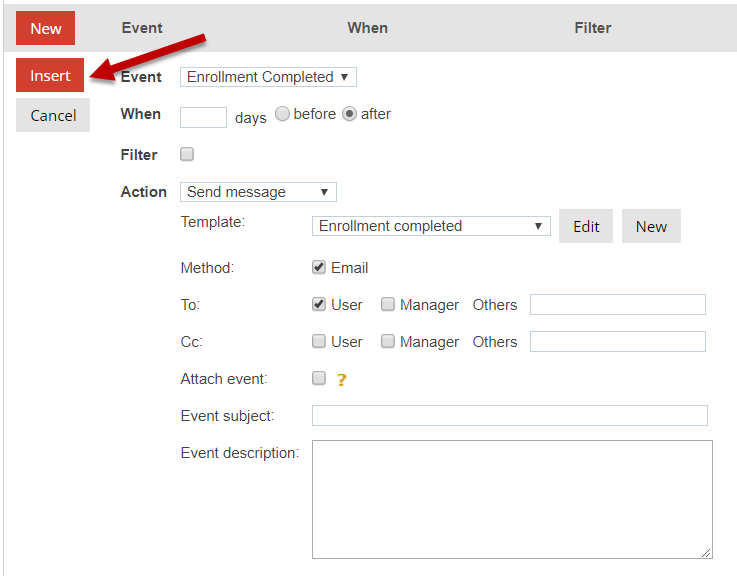Click the red New button in header
737x576 pixels.
pyautogui.click(x=46, y=28)
